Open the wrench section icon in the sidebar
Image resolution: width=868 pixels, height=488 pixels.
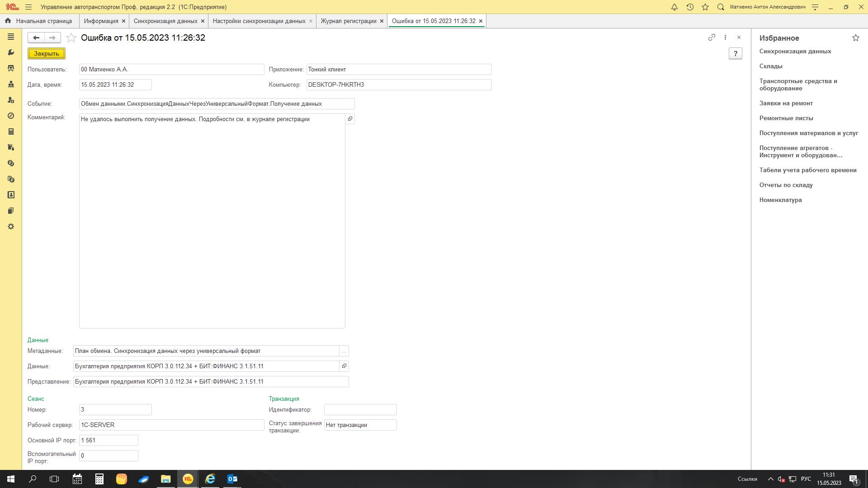11,53
